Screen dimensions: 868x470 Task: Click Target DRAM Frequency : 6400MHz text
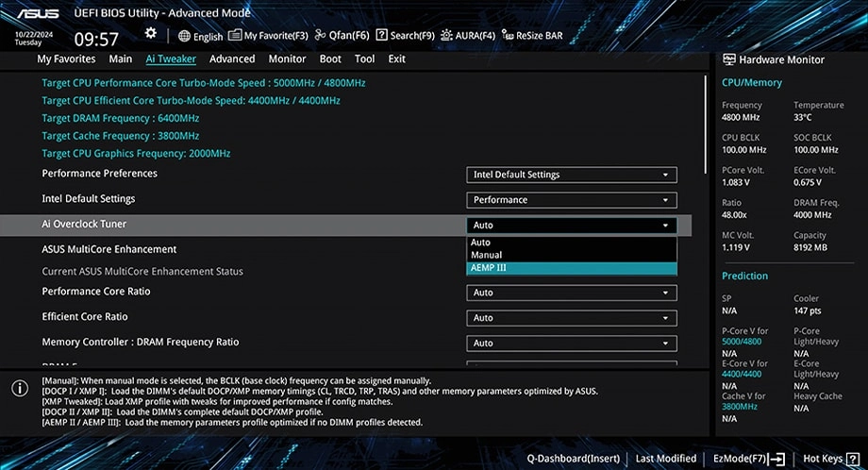click(x=121, y=118)
